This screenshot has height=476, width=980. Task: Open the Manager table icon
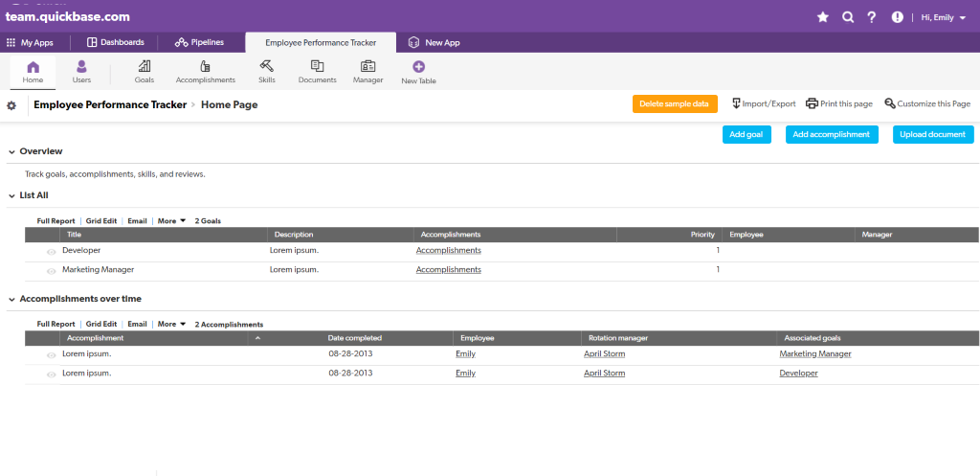[x=367, y=67]
